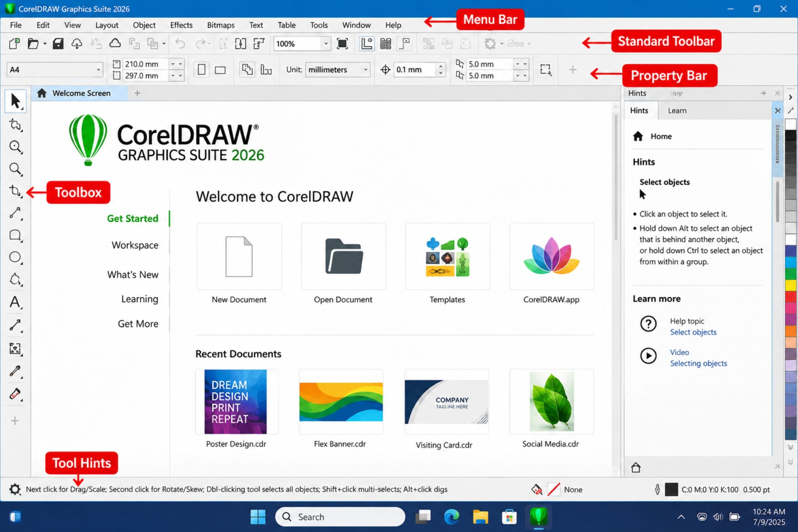
Task: Click the Help topic question mark icon
Action: [x=648, y=324]
